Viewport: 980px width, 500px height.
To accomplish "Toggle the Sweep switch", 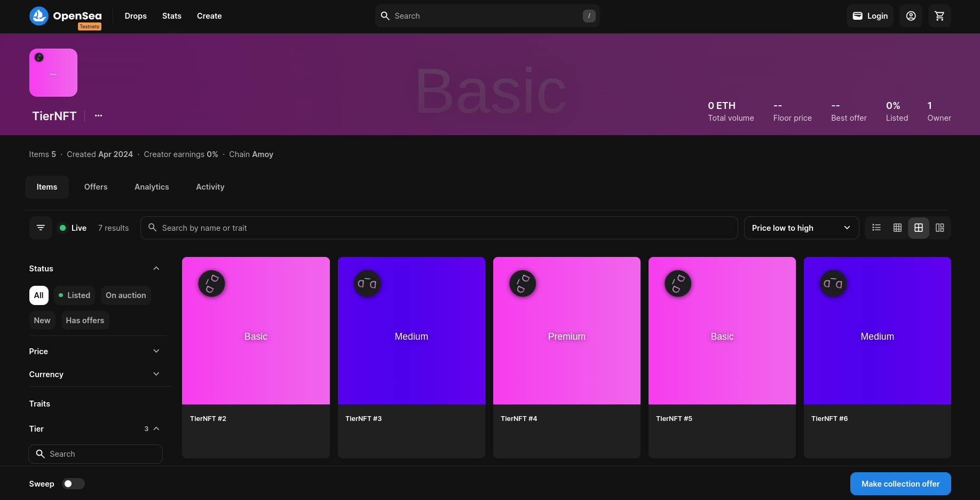I will pyautogui.click(x=74, y=484).
